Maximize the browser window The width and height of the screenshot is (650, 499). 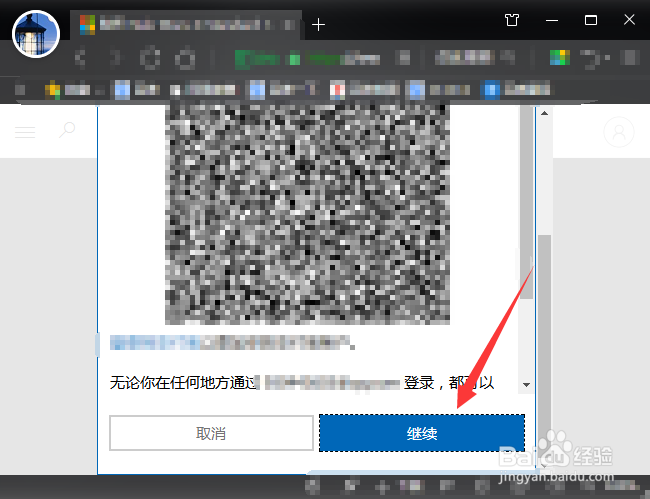pyautogui.click(x=591, y=20)
